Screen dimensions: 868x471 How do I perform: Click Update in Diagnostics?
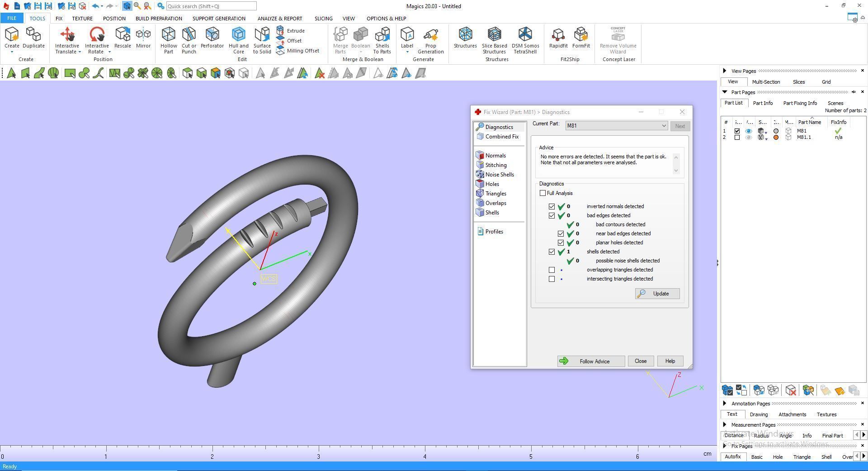click(657, 294)
